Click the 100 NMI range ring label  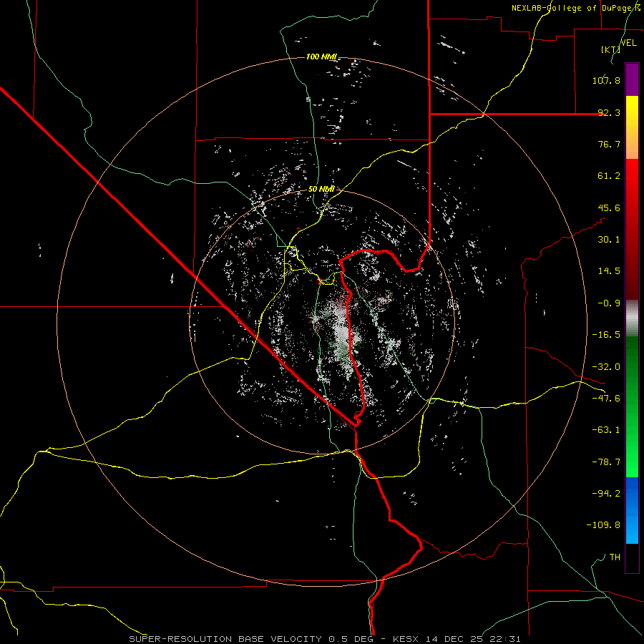pos(321,57)
